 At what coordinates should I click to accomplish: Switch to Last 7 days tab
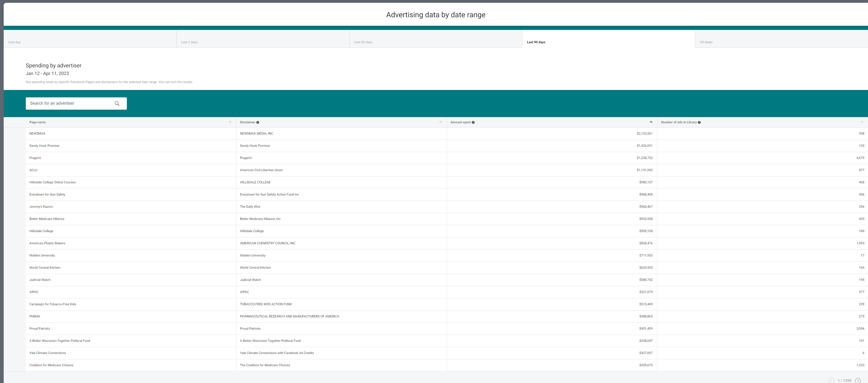263,39
